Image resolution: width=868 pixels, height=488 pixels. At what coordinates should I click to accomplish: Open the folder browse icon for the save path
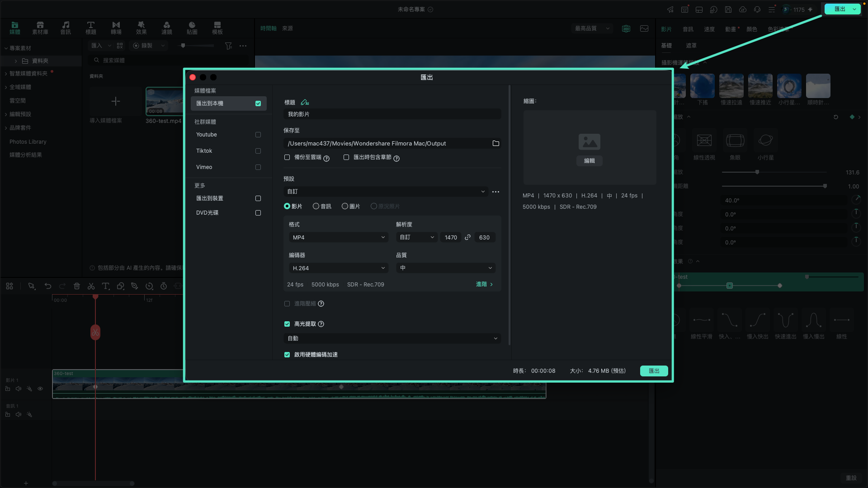495,143
